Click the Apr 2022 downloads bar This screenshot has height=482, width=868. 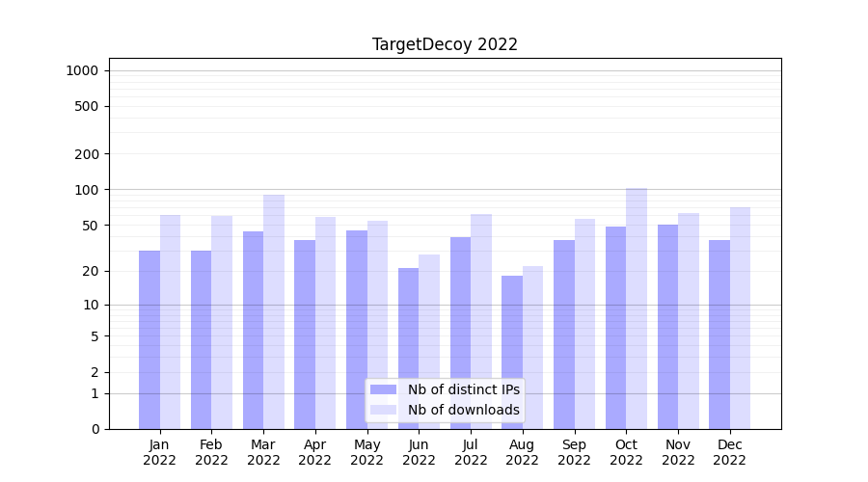326,323
